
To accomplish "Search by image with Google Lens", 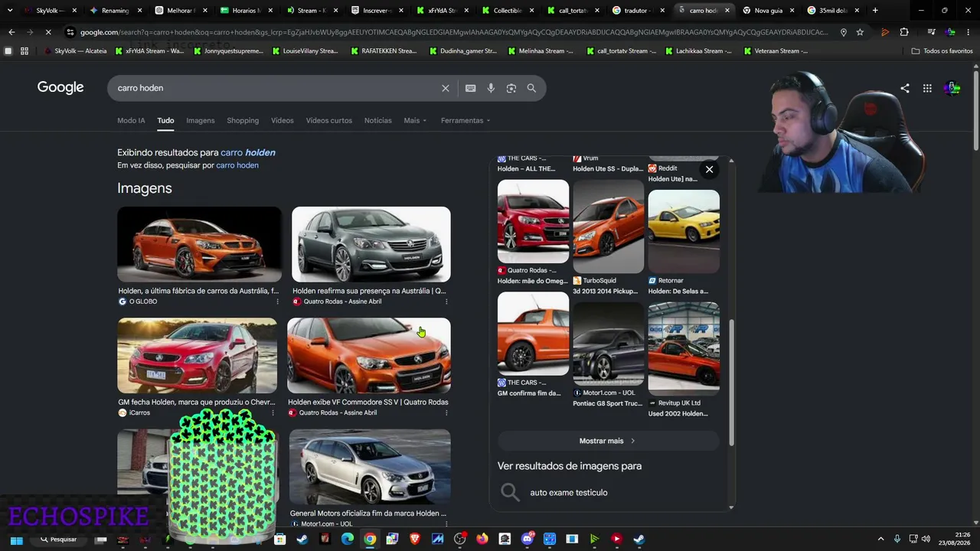I will point(511,88).
